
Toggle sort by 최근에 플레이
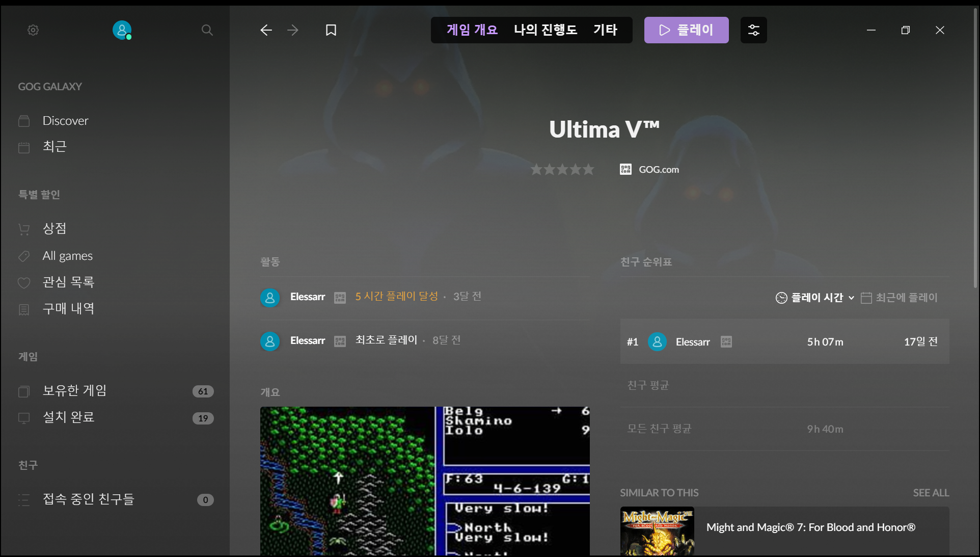coord(900,298)
